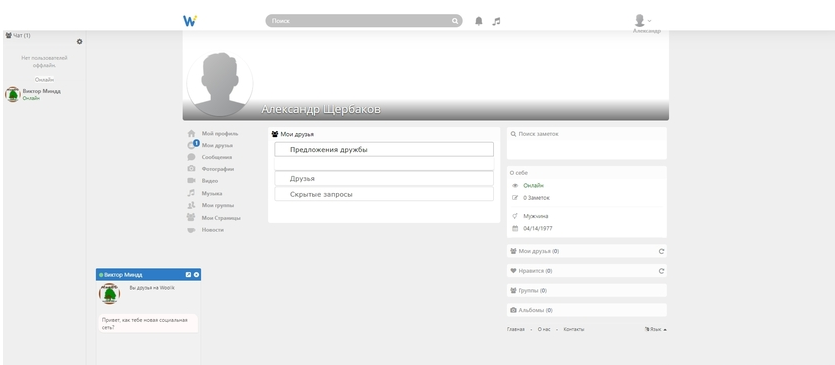Expand Предложения дружбы section

pos(384,150)
